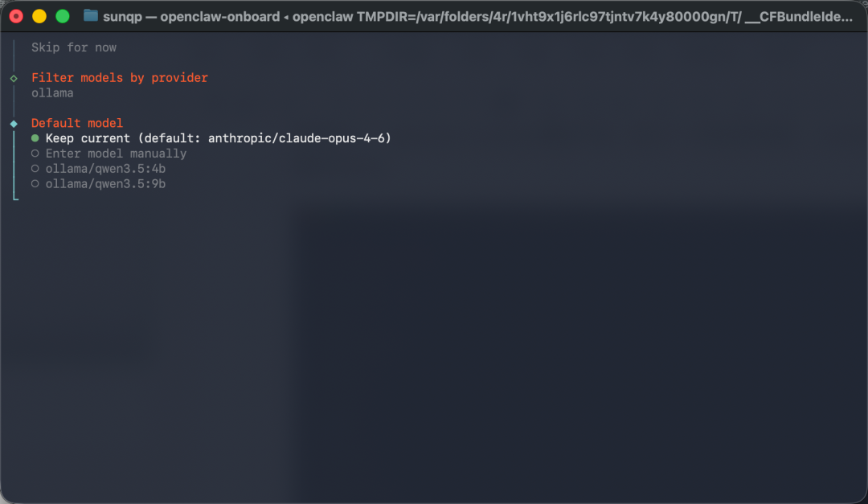Click the ollama provider filter value
This screenshot has width=868, height=504.
tap(52, 92)
